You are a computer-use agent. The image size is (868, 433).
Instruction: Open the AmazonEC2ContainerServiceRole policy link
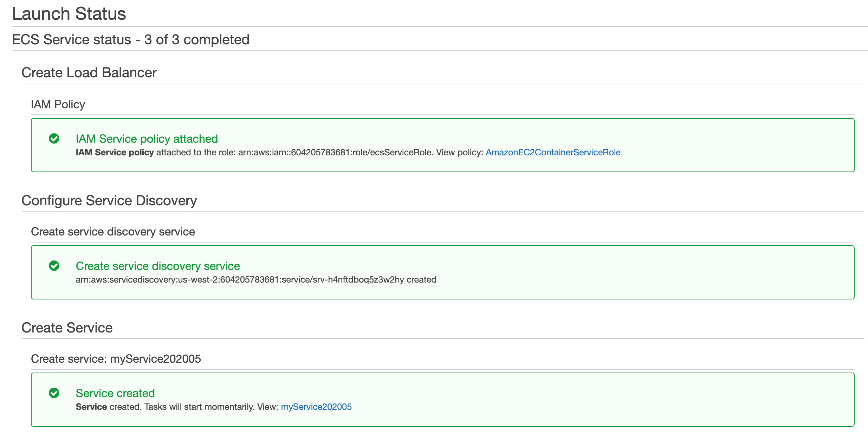coord(553,152)
